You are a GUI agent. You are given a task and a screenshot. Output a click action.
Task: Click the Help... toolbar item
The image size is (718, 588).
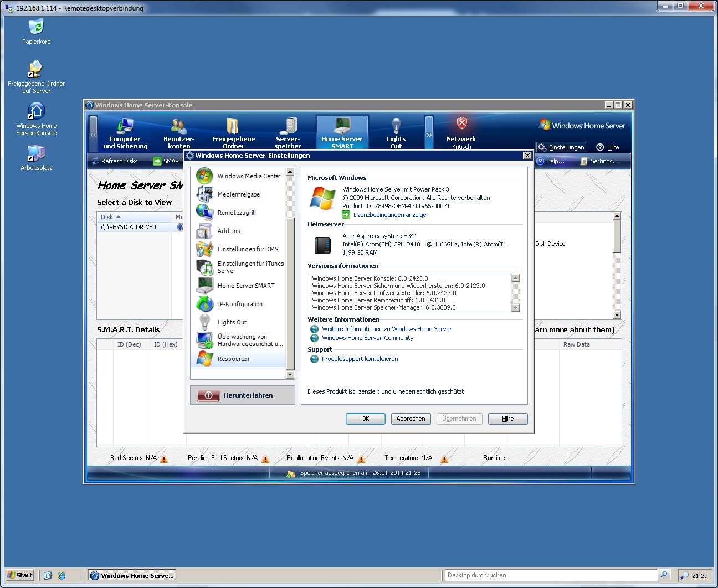tap(551, 161)
